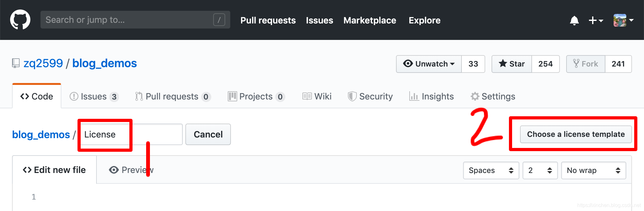
Task: Click the repository book icon
Action: [16, 63]
